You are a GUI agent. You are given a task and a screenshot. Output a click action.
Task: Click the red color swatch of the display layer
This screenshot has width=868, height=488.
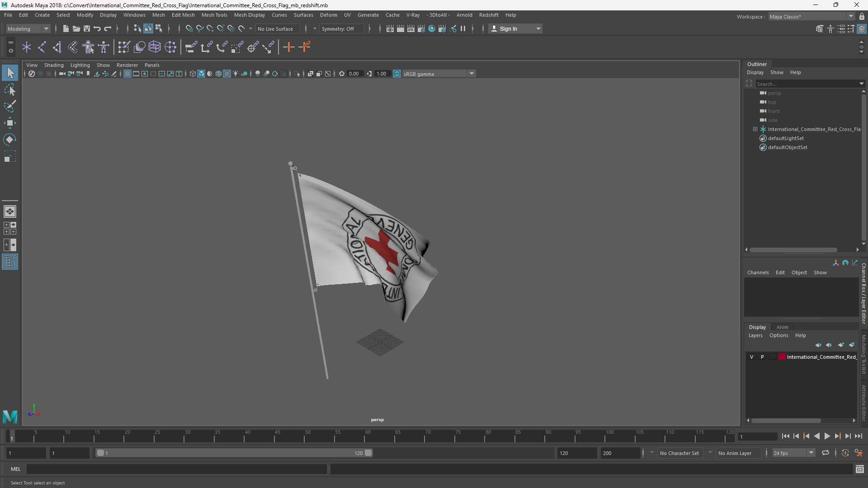(x=782, y=357)
